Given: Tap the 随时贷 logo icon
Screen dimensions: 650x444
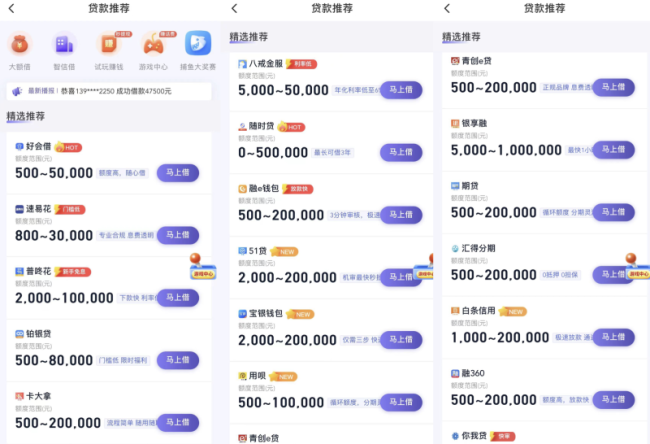Looking at the screenshot, I should [242, 126].
